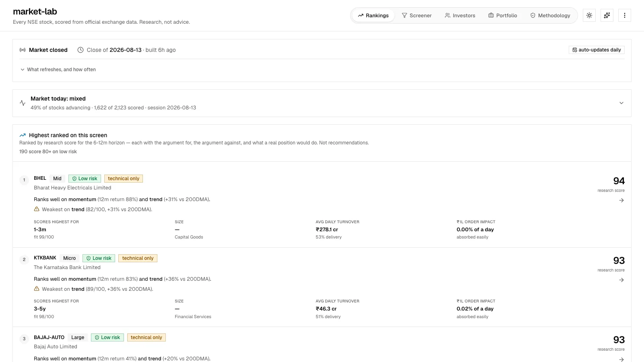Switch to the Screener tab
644x362 pixels.
pos(417,16)
